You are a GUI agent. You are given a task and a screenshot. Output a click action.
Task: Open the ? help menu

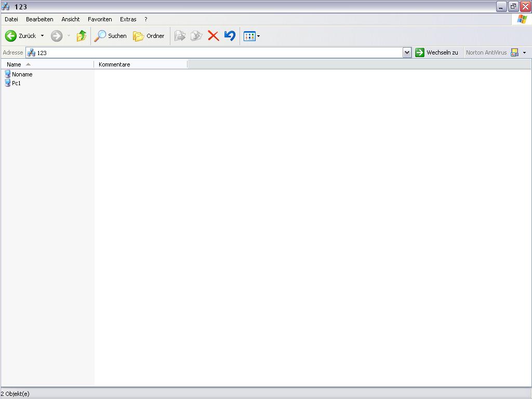click(x=146, y=19)
